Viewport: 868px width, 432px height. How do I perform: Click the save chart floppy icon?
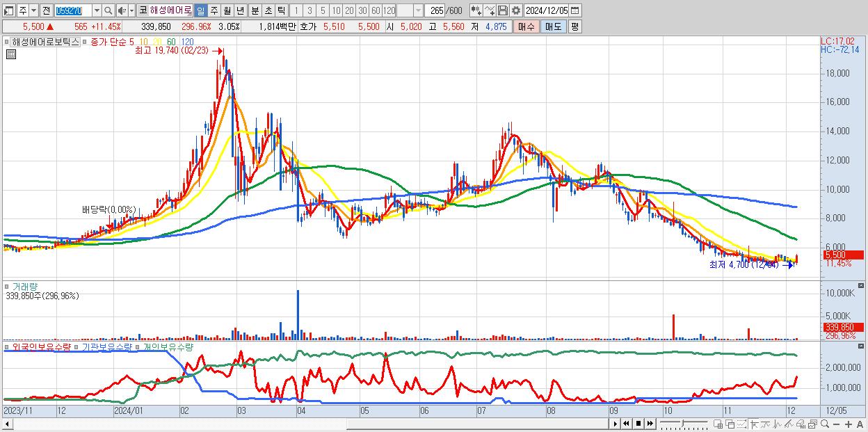point(503,11)
